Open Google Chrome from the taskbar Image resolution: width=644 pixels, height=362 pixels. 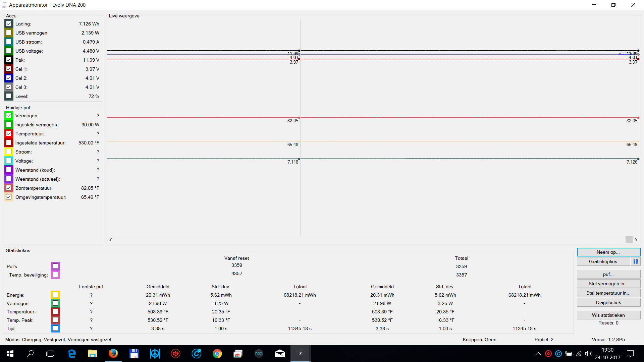click(217, 354)
